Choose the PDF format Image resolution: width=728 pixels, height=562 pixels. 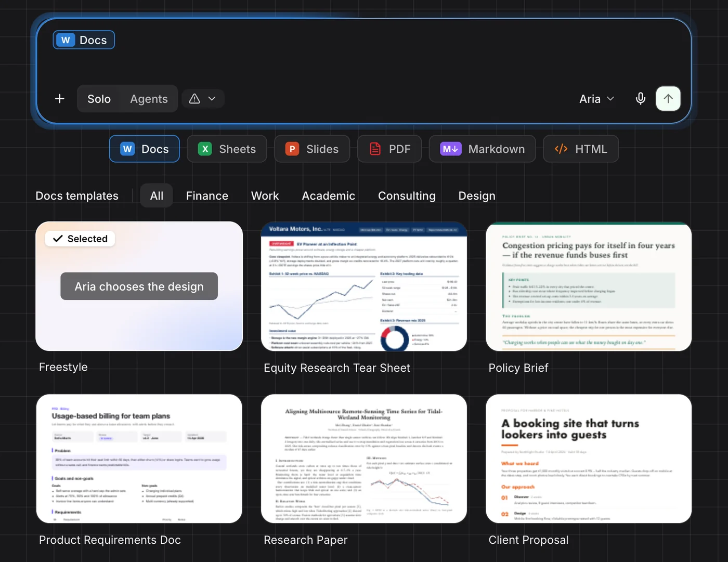pyautogui.click(x=389, y=149)
